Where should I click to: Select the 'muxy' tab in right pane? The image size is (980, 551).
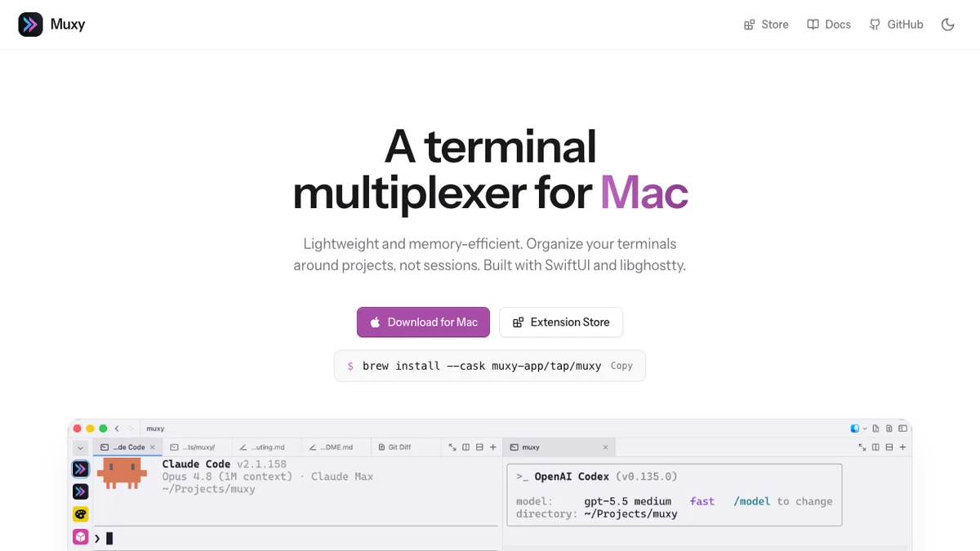click(559, 447)
